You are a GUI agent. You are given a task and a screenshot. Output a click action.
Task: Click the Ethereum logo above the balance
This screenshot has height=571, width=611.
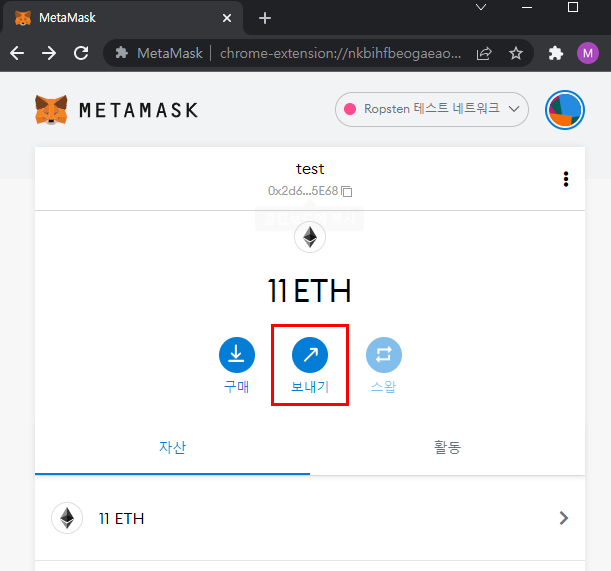coord(310,237)
